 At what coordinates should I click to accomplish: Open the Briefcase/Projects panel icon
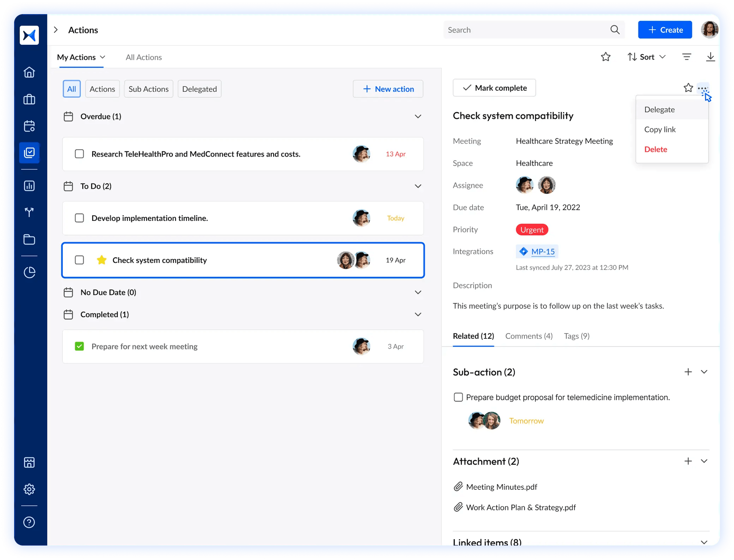tap(30, 99)
